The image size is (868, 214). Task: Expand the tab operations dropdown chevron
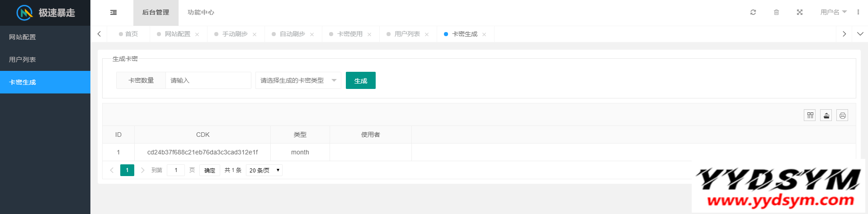click(860, 34)
